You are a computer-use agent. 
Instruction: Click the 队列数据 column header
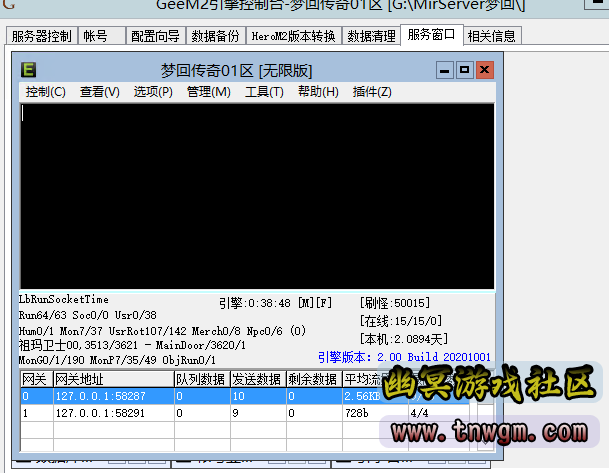coord(202,379)
